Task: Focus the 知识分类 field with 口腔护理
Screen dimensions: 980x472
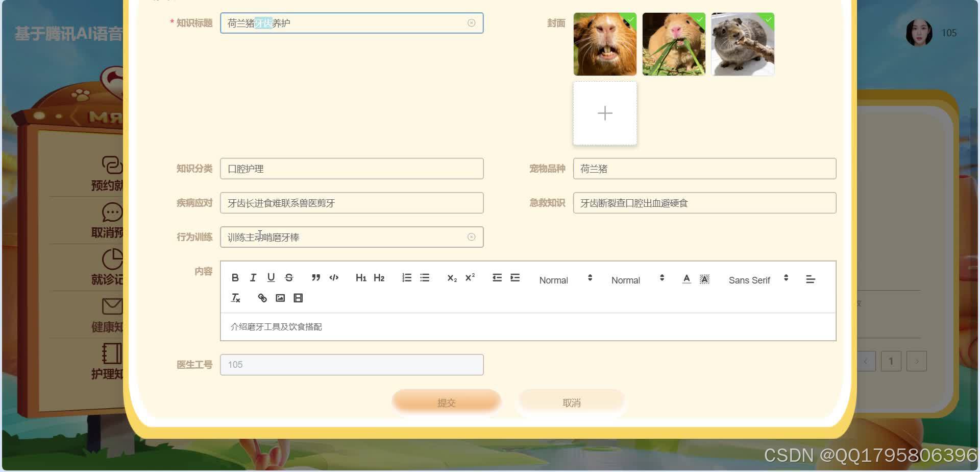Action: [352, 169]
